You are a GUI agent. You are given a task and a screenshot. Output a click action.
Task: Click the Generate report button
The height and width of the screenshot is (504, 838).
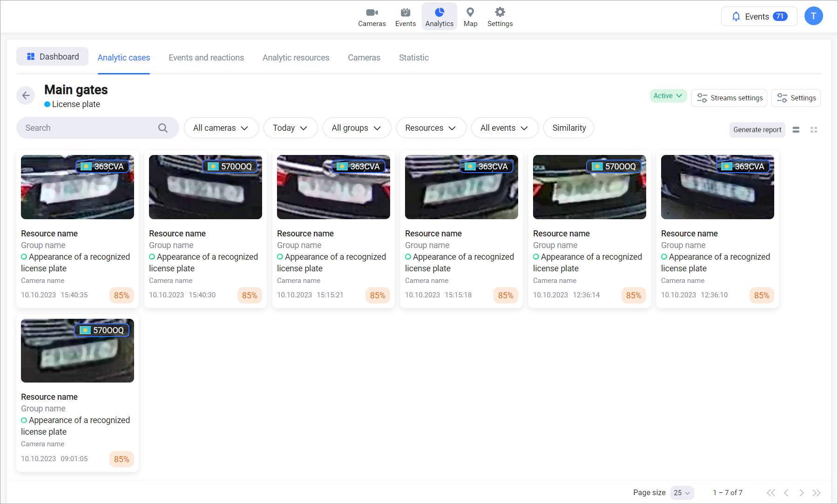pos(757,130)
